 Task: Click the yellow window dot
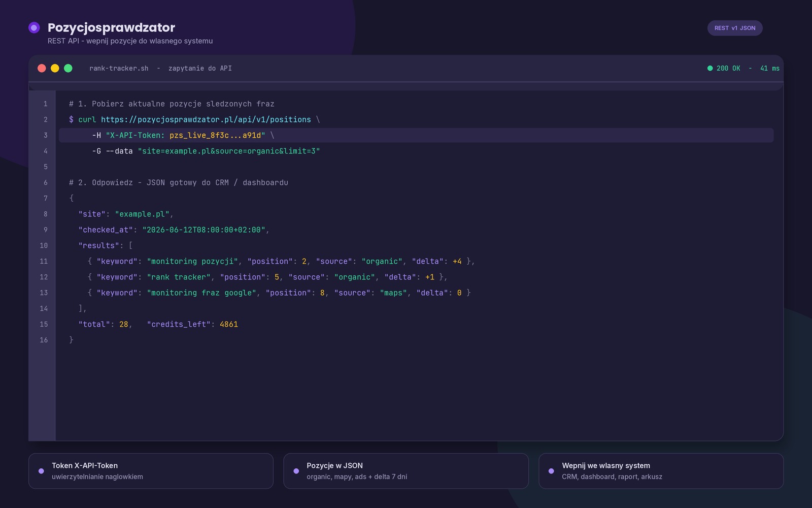[55, 68]
